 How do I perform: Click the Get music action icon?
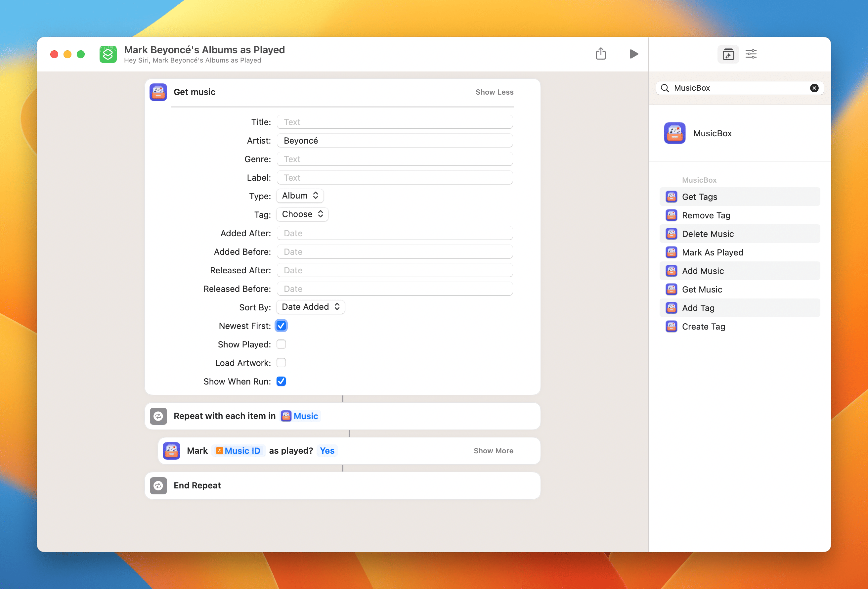pyautogui.click(x=158, y=92)
